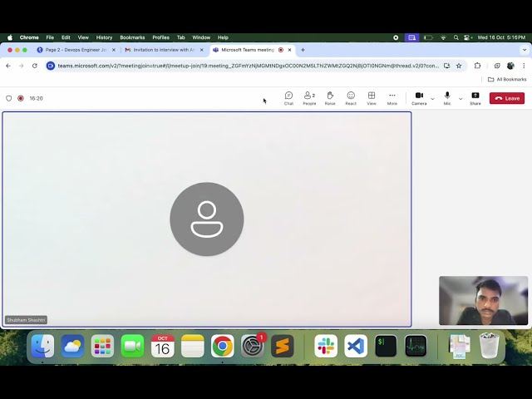Mute the Mic in the meeting
Viewport: 532px width, 399px height.
pos(447,98)
